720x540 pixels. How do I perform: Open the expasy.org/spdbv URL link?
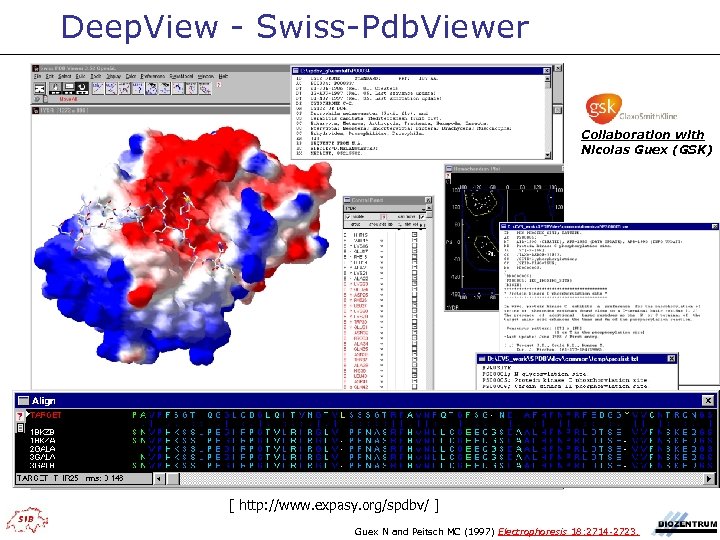pos(334,505)
